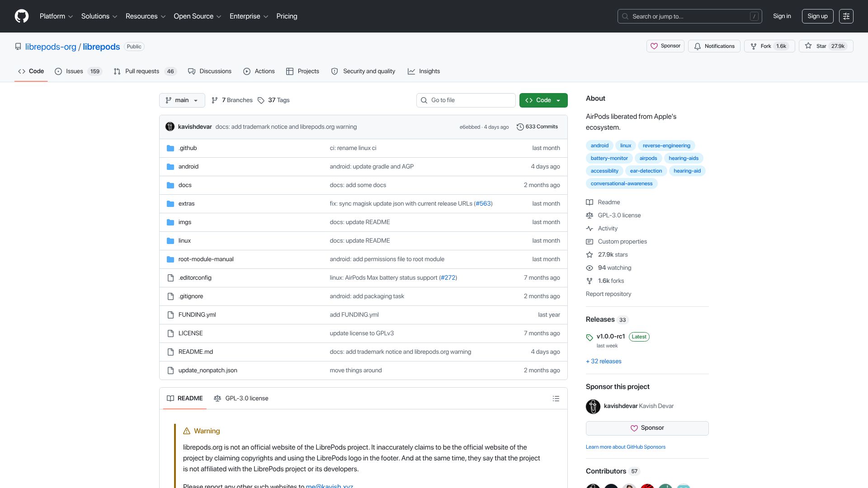Click the file icon for LICENSE
Screen dimensions: 868x488
point(170,333)
